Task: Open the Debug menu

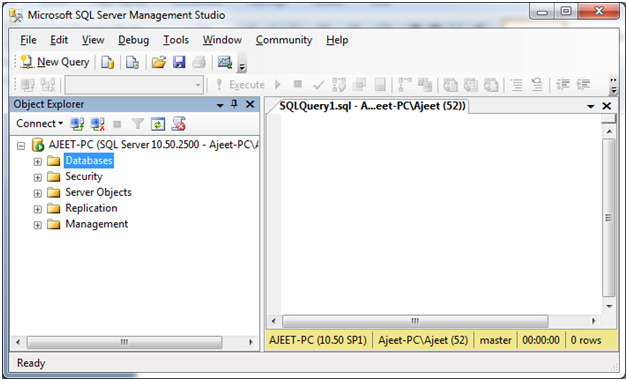Action: [133, 40]
